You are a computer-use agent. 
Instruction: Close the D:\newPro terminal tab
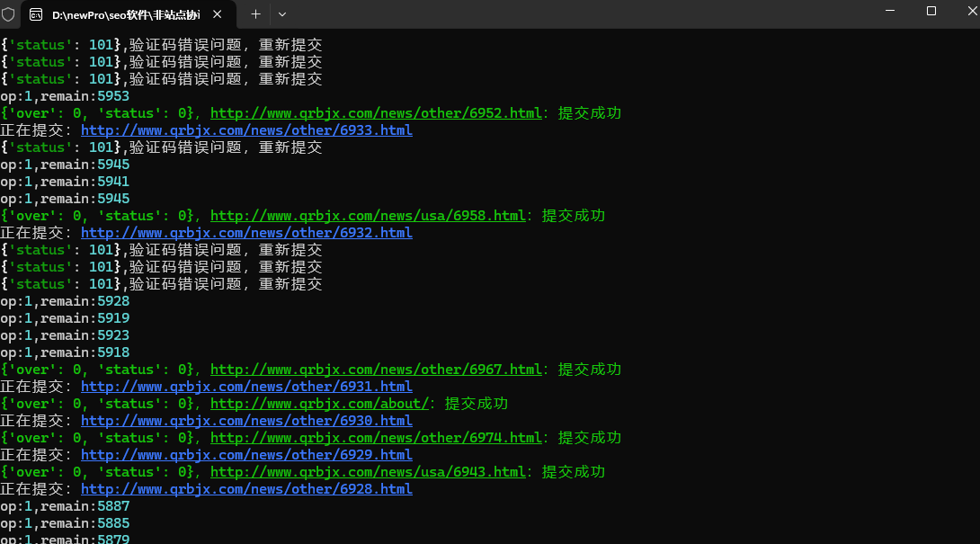coord(220,14)
